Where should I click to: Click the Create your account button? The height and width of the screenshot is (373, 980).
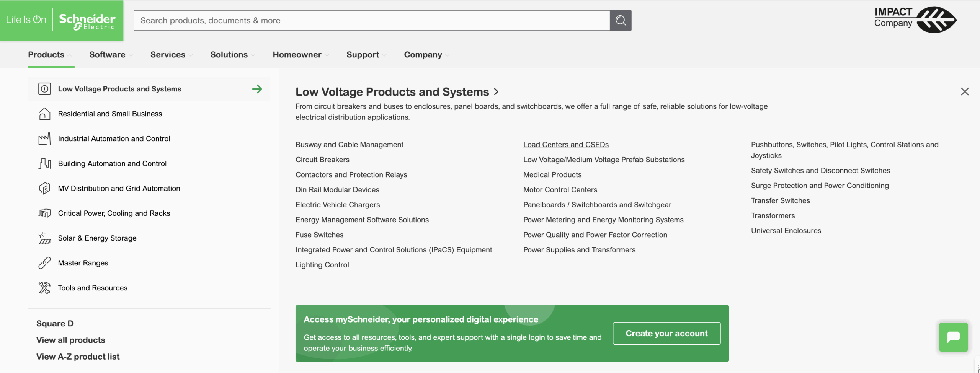666,333
